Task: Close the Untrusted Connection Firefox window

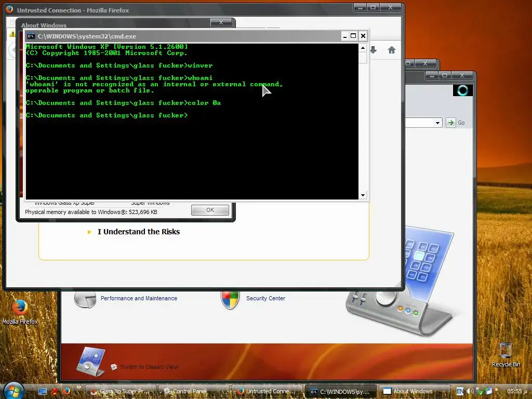Action: click(390, 7)
